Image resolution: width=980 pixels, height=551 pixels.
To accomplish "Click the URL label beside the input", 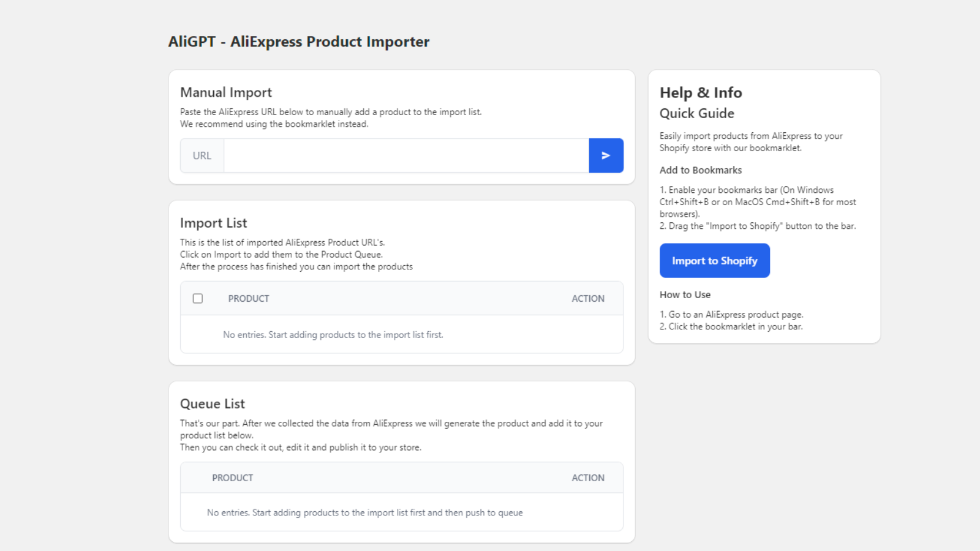I will pos(202,156).
